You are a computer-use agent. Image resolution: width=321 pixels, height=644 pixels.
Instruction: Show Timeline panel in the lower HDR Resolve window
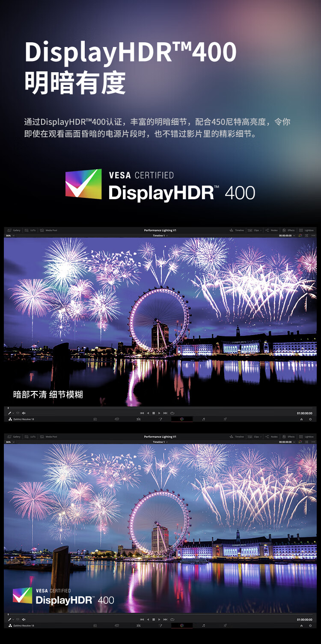tap(237, 437)
